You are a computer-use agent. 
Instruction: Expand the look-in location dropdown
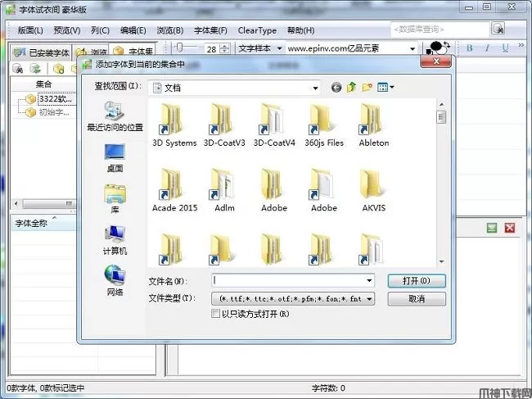point(315,88)
